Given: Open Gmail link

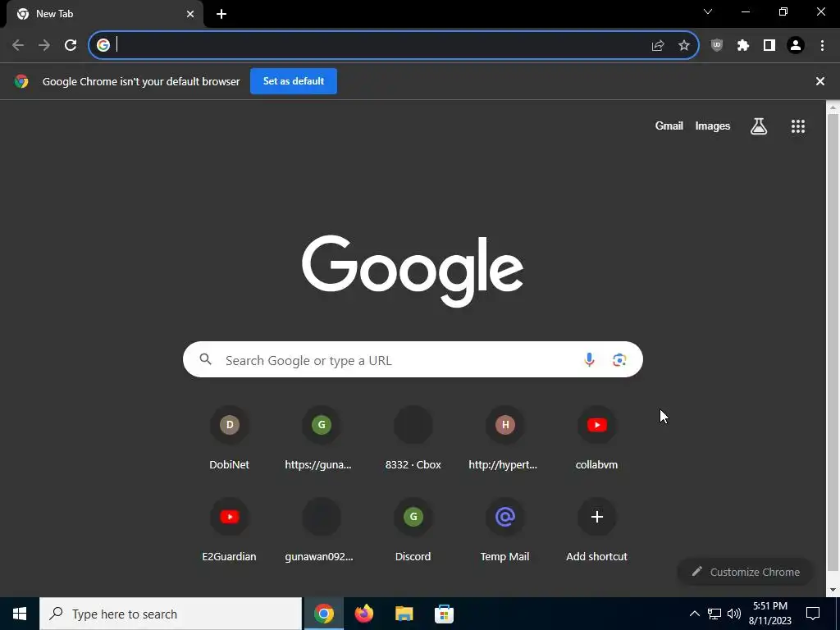Looking at the screenshot, I should click(669, 126).
